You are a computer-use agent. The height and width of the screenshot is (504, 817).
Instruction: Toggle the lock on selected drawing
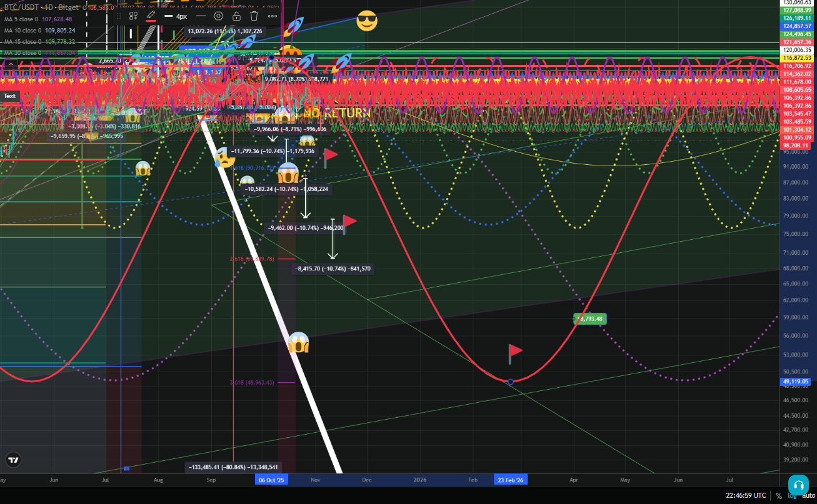click(x=236, y=16)
